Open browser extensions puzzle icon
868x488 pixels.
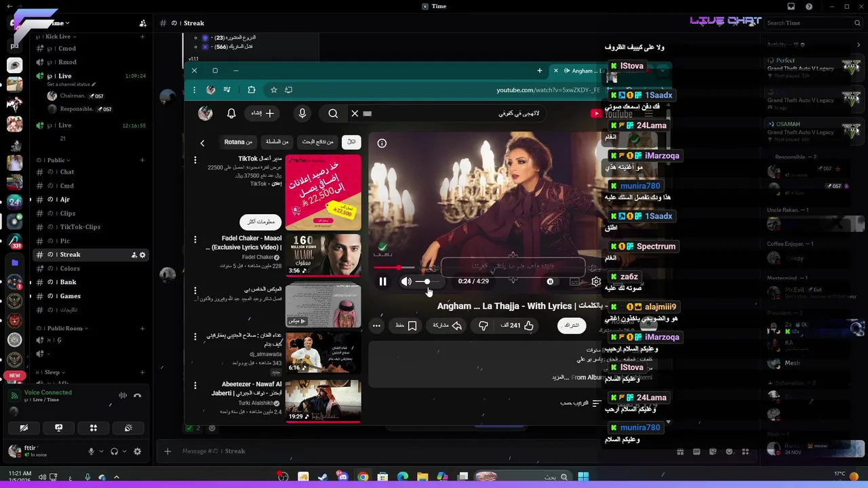252,89
